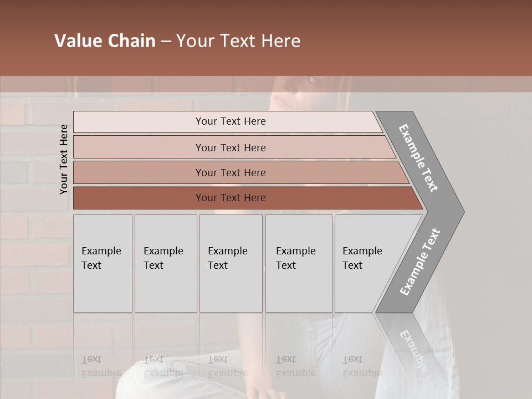Click the mirrored reflection under the first box
This screenshot has height=399, width=532.
(101, 366)
